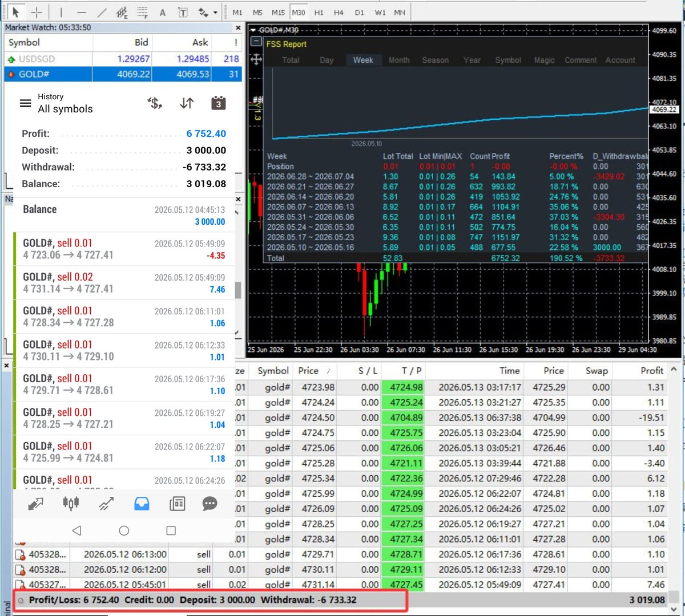Select week row 2026.06.07 ~ 2026.06.13
The image size is (685, 616).
tap(456, 207)
